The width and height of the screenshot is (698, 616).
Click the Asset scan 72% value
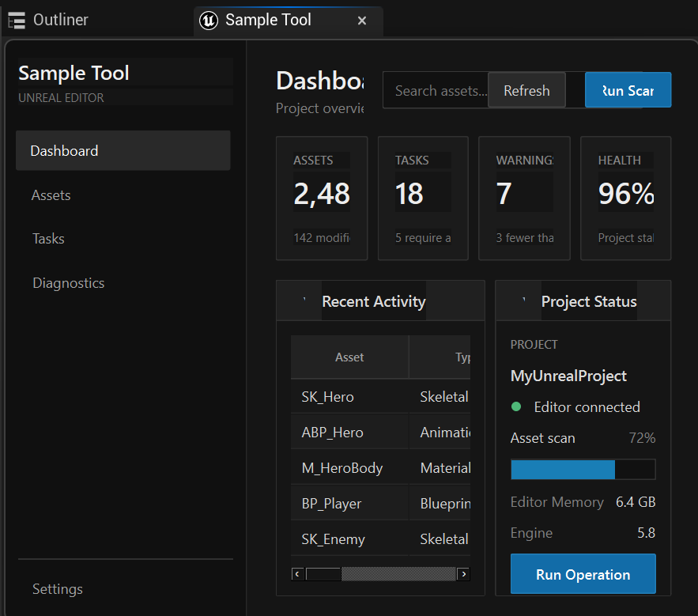pyautogui.click(x=642, y=438)
